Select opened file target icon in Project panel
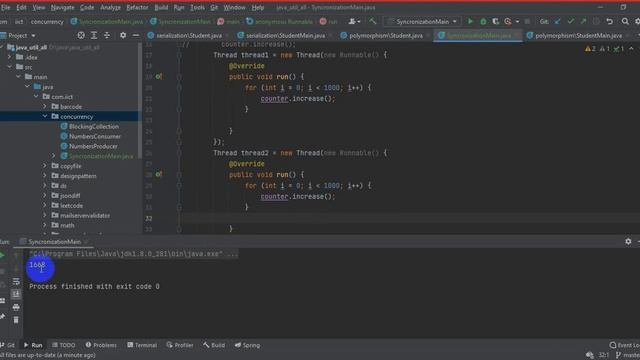Image resolution: width=640 pixels, height=360 pixels. (x=81, y=36)
